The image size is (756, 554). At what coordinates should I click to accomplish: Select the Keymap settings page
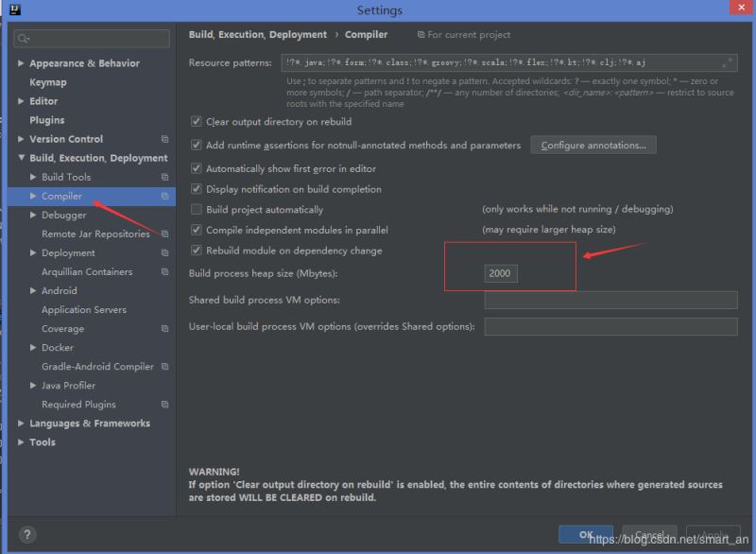(x=47, y=81)
